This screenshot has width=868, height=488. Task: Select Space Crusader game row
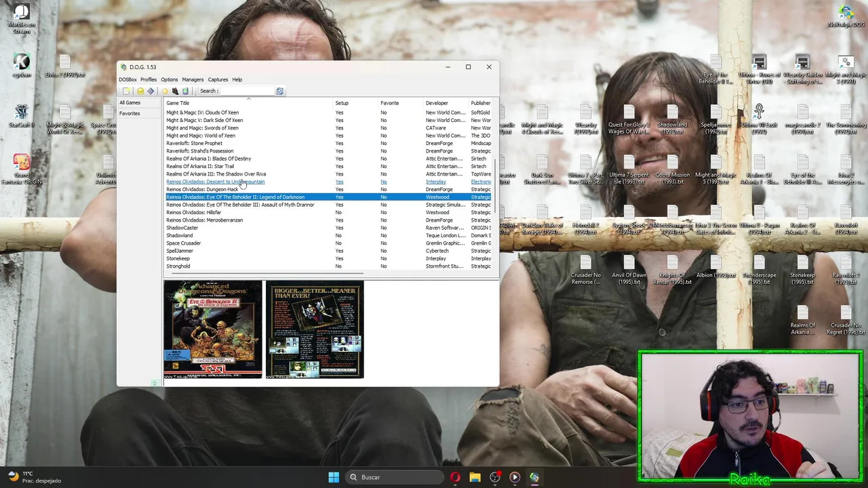tap(328, 243)
